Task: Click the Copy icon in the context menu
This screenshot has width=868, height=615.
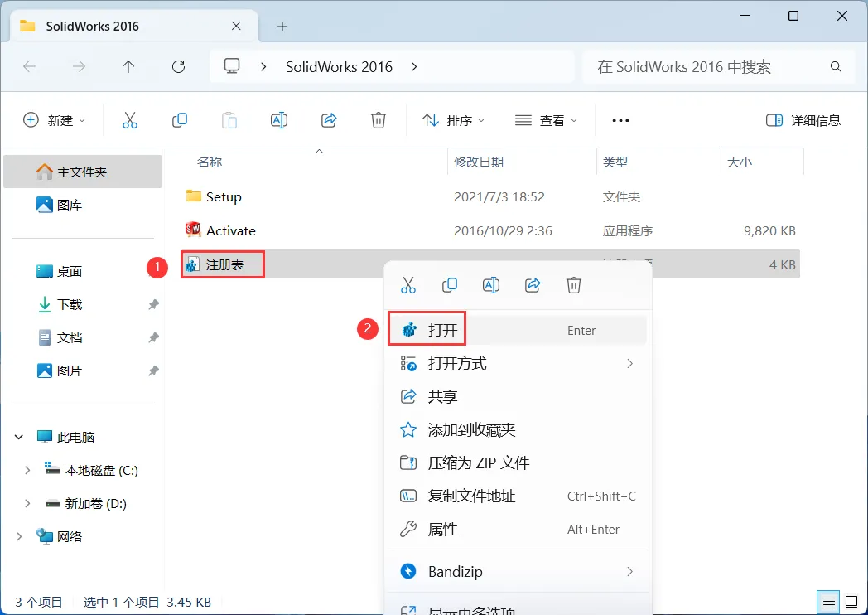Action: 450,285
